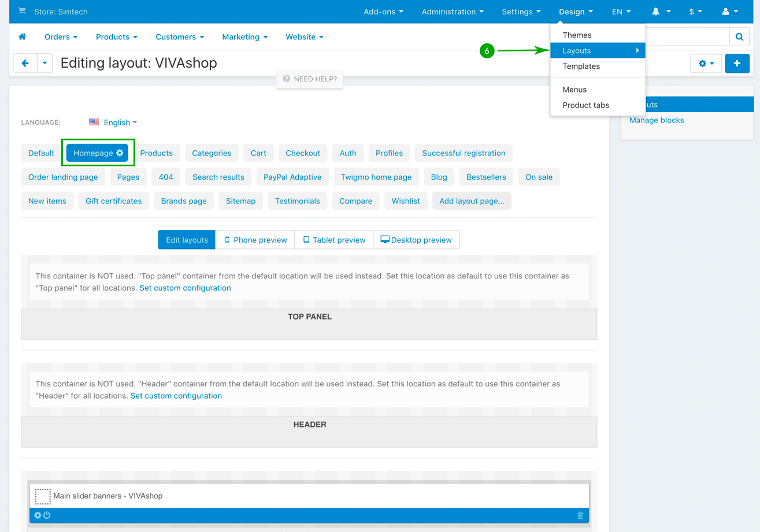Click Set custom configuration link for Top panel
Viewport: 760px width, 532px height.
coord(185,288)
